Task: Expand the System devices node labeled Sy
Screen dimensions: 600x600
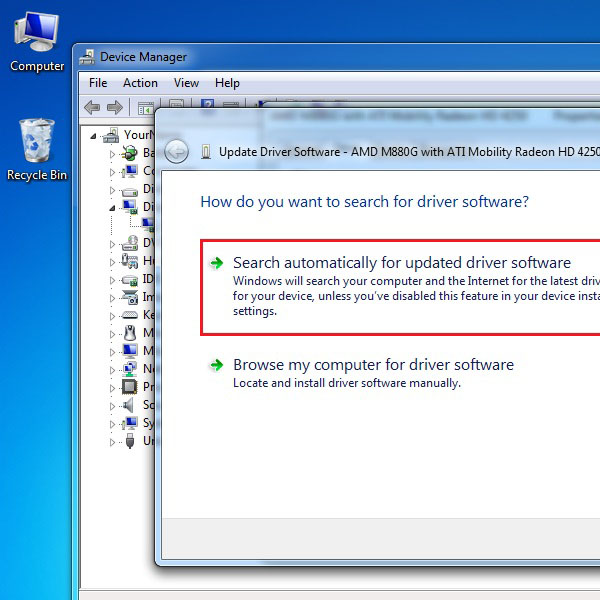Action: tap(112, 424)
